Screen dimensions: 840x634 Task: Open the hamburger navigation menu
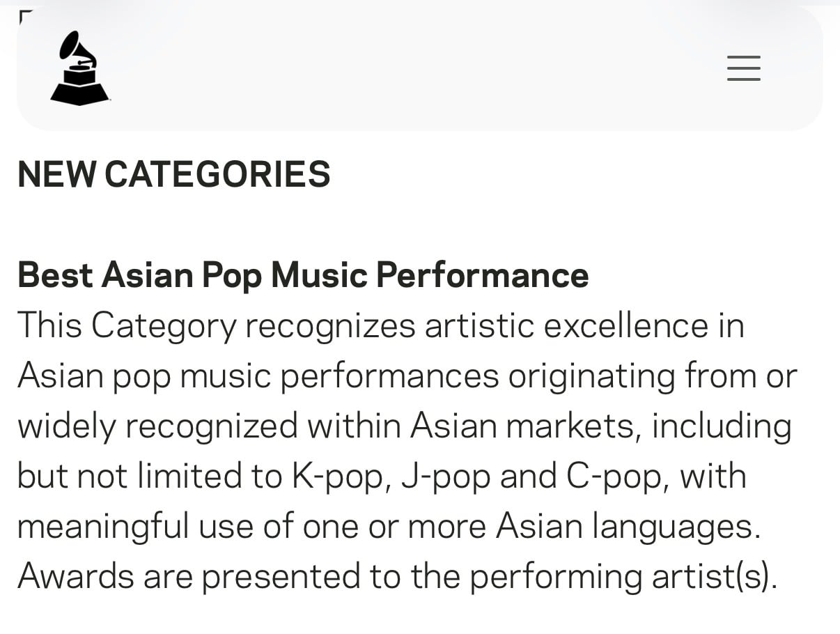tap(743, 68)
